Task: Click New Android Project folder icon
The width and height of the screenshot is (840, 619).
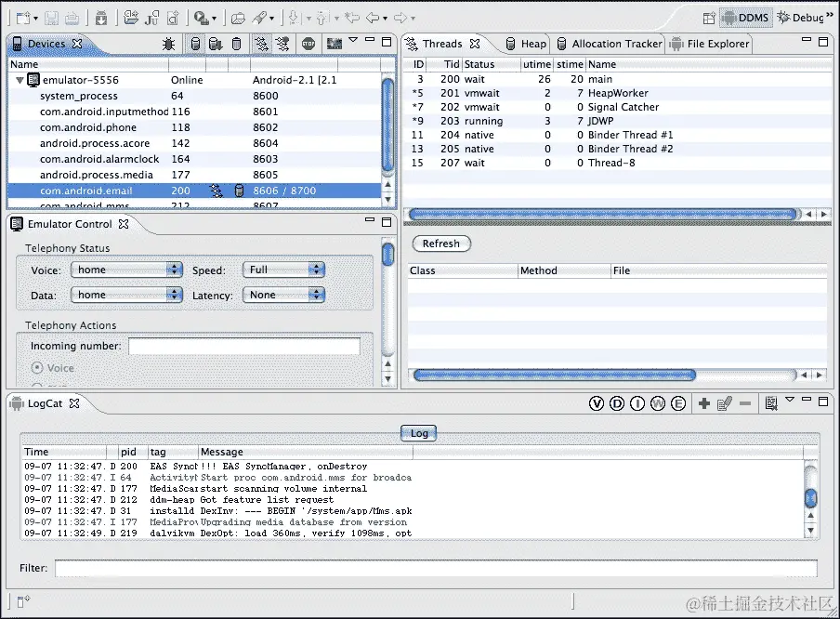Action: point(131,18)
